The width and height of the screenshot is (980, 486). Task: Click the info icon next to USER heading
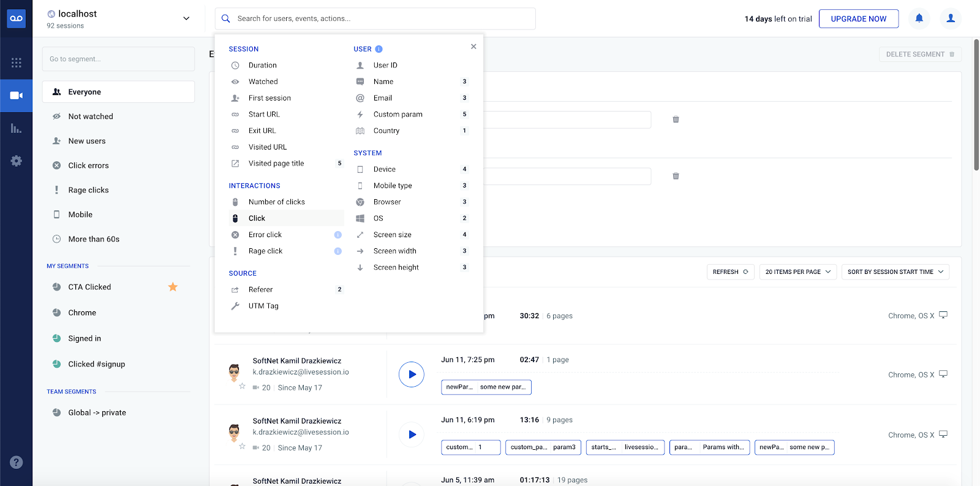(379, 49)
